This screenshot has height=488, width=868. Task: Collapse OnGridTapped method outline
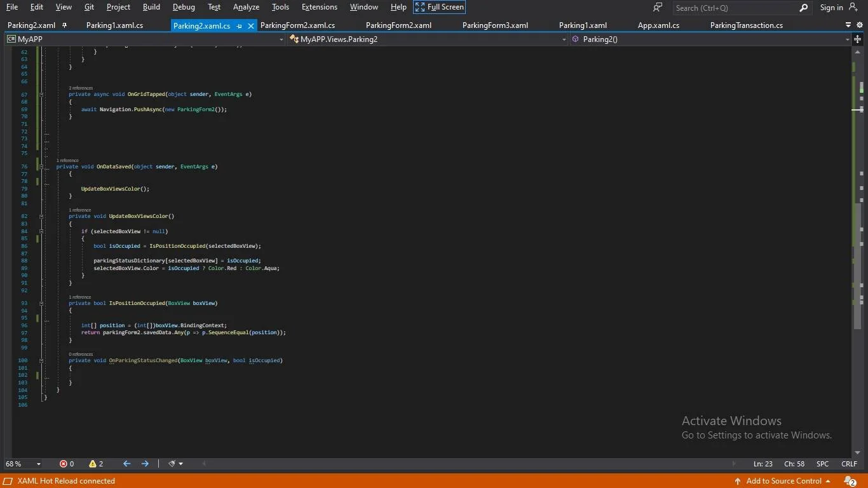coord(41,95)
